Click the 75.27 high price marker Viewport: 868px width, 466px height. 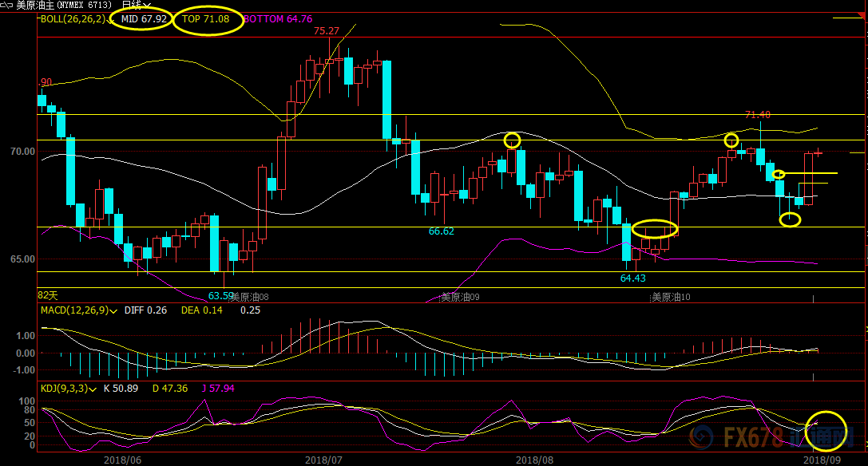coord(326,31)
